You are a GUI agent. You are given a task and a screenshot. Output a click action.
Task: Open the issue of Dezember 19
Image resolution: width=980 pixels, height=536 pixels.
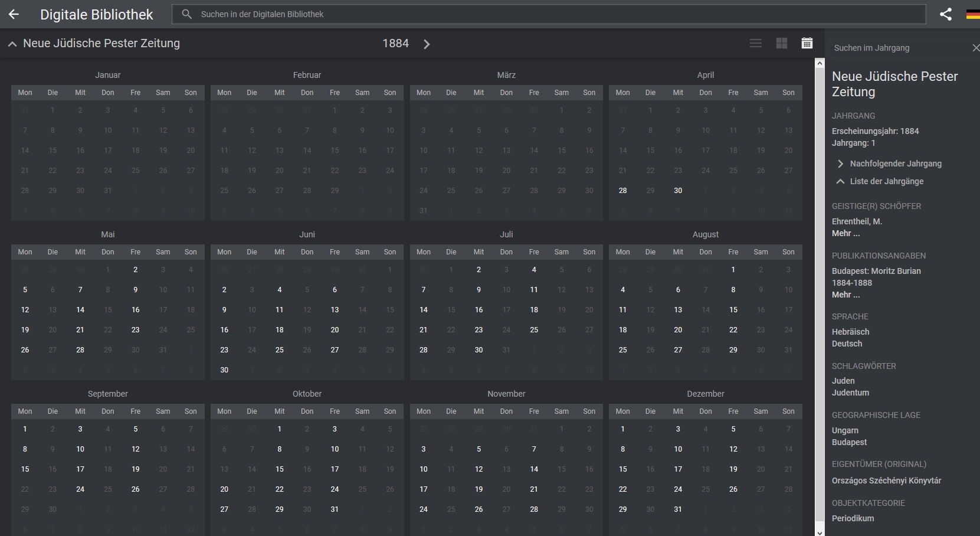pyautogui.click(x=733, y=469)
